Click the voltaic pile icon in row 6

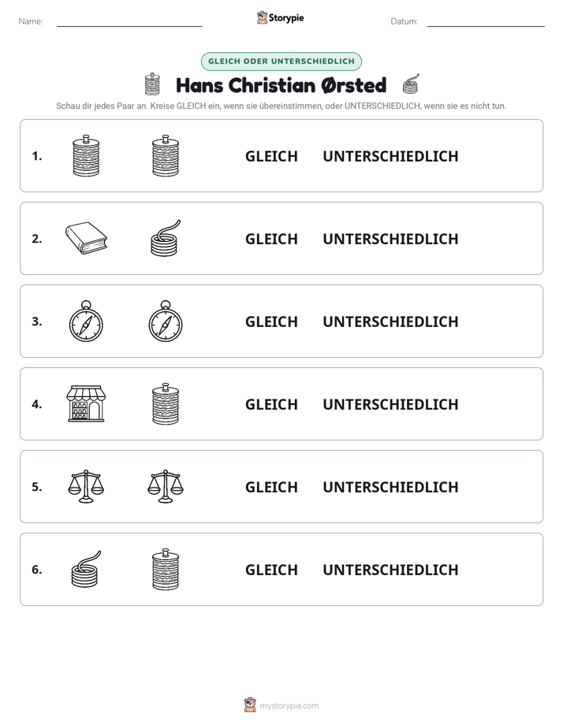[166, 569]
